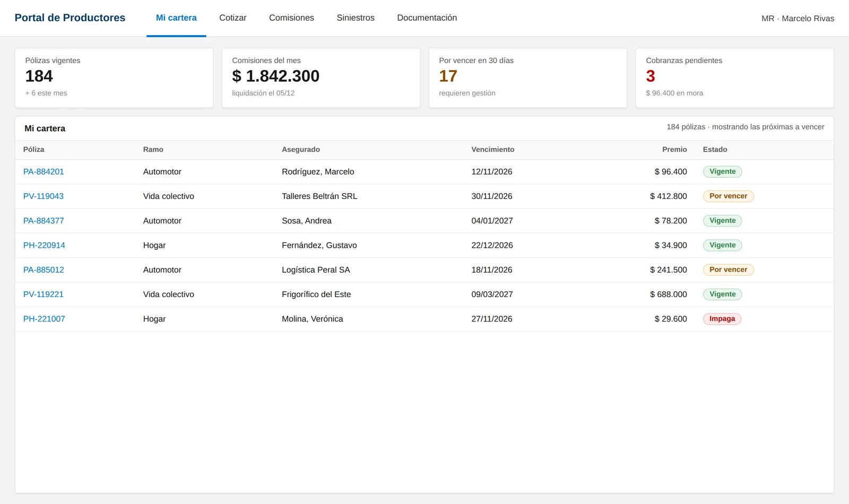This screenshot has width=849, height=504.
Task: Click the expiry date 12/11/2026
Action: click(x=492, y=172)
